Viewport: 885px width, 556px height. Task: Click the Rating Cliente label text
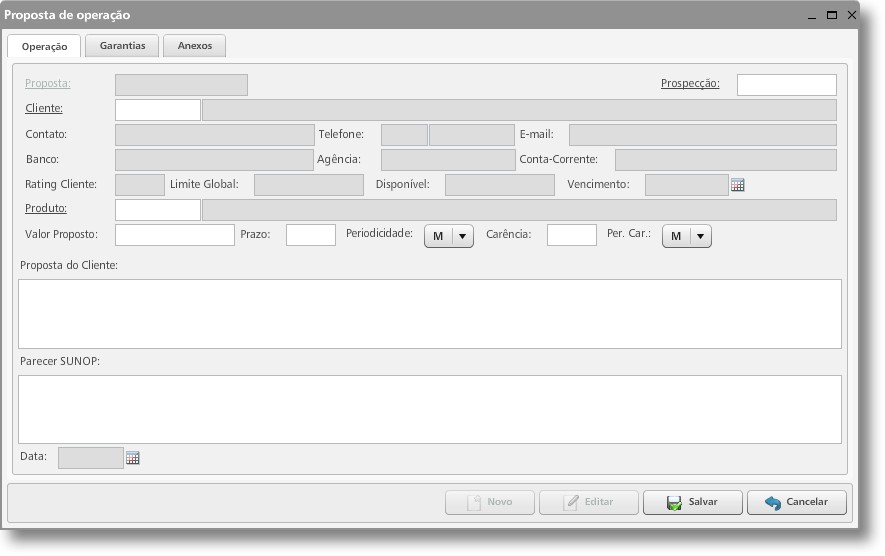click(61, 184)
